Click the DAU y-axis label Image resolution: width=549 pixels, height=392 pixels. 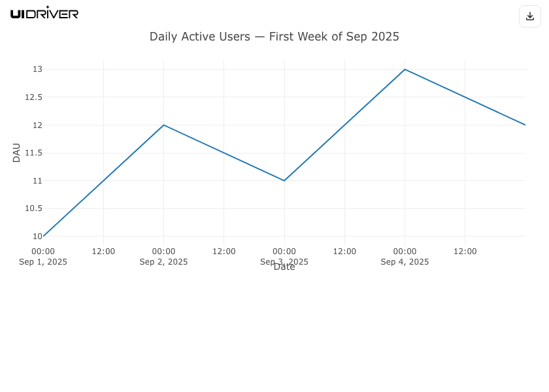pyautogui.click(x=16, y=152)
